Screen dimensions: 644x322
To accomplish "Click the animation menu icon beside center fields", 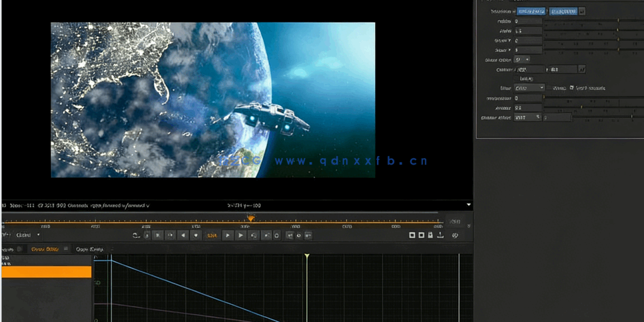I will pyautogui.click(x=582, y=69).
